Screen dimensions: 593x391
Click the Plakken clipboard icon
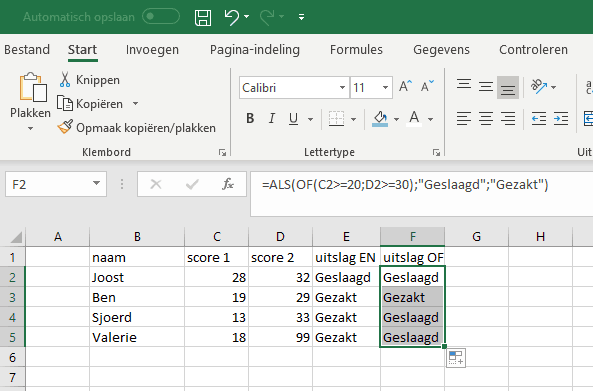pyautogui.click(x=33, y=88)
